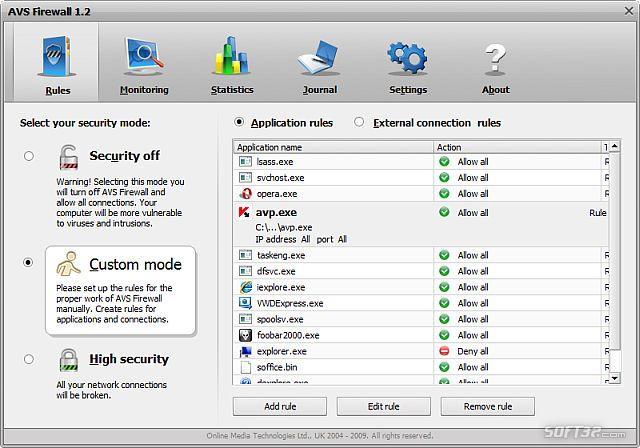Open the Monitoring magnifier screen icon
This screenshot has width=640, height=448.
click(144, 57)
